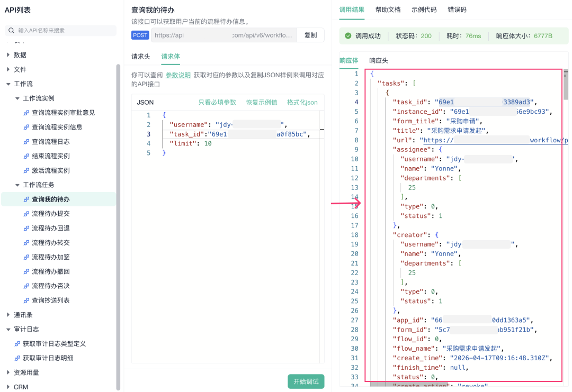Select 获取审计日志明细 in the tree
The height and width of the screenshot is (392, 572).
[48, 358]
